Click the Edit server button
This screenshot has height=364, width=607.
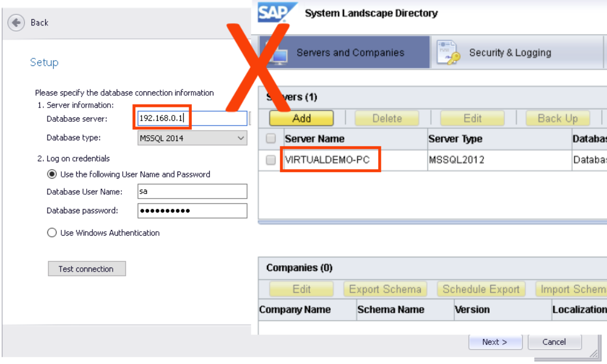pyautogui.click(x=472, y=118)
